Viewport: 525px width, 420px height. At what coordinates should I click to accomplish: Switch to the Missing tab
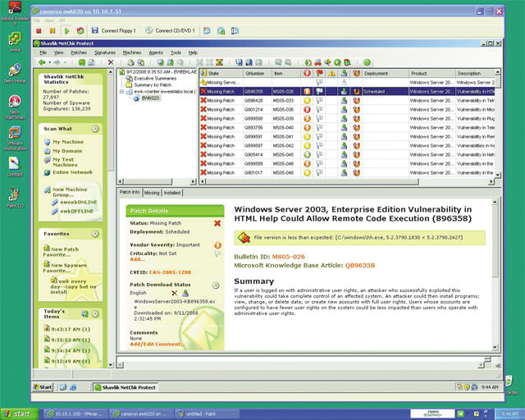tap(152, 193)
